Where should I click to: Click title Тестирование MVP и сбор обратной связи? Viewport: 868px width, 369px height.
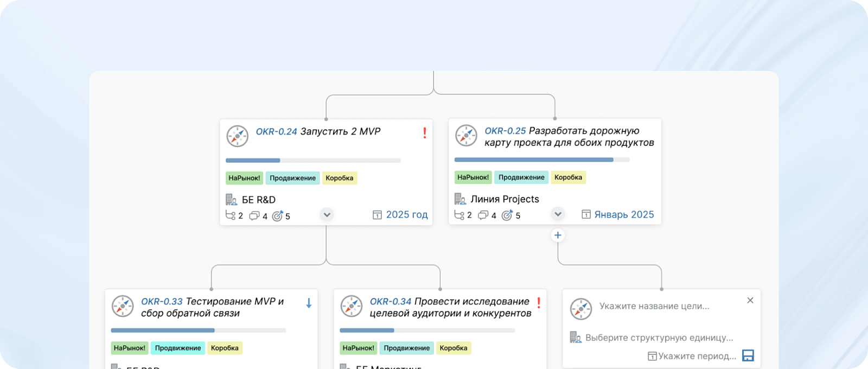(213, 307)
